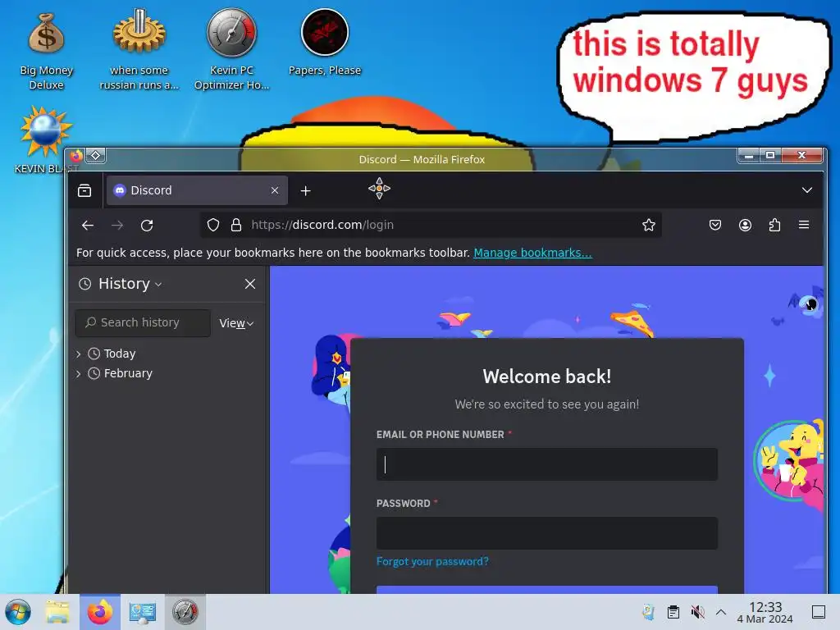Open tracking protection shield icon
This screenshot has width=840, height=630.
[213, 225]
